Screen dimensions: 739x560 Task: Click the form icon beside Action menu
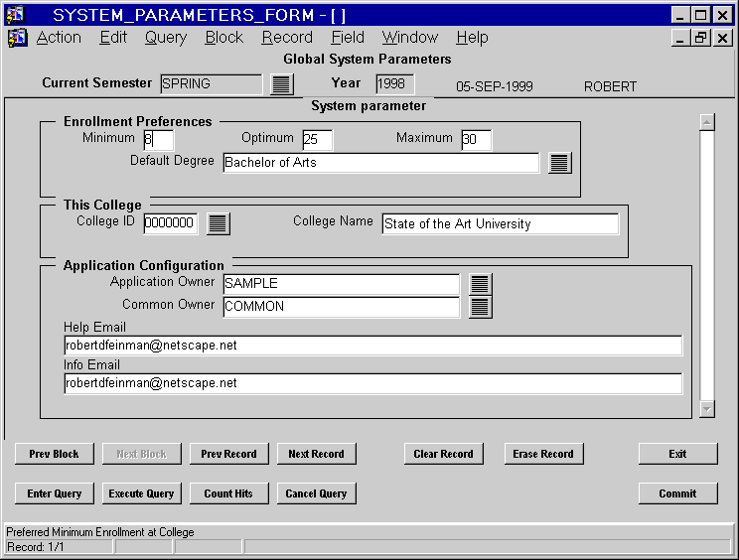(x=18, y=37)
